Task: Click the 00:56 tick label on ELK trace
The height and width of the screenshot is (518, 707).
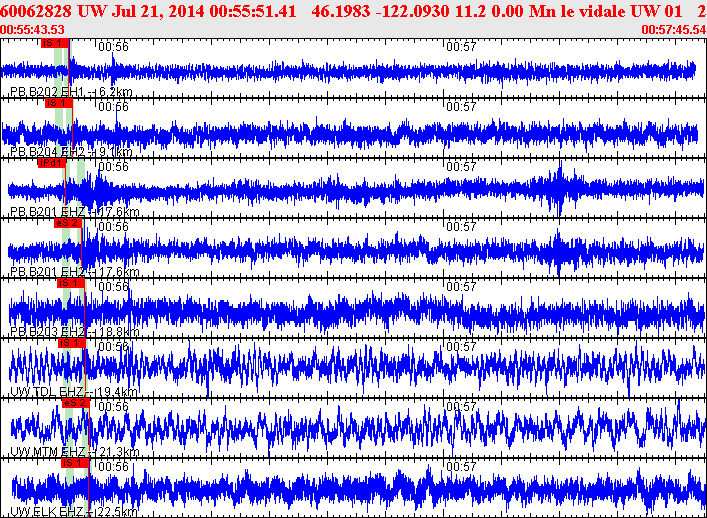Action: coord(114,467)
